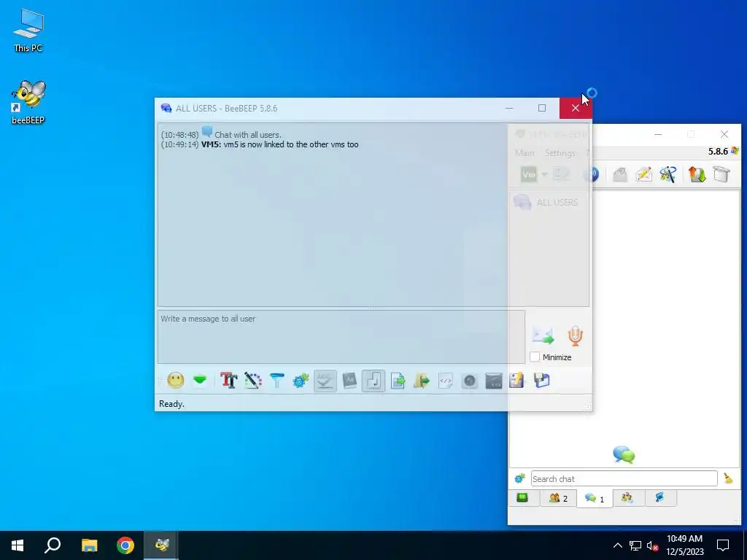
Task: Click the code snippet </> icon
Action: pos(446,381)
